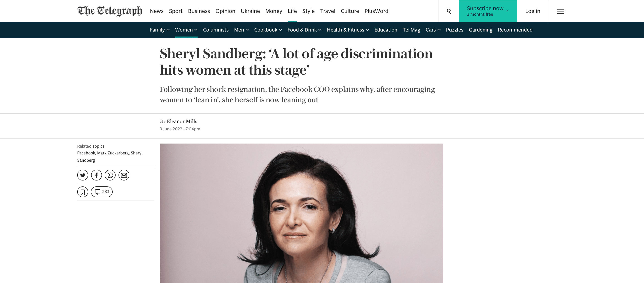Share article on Facebook
Image resolution: width=644 pixels, height=283 pixels.
(x=96, y=175)
